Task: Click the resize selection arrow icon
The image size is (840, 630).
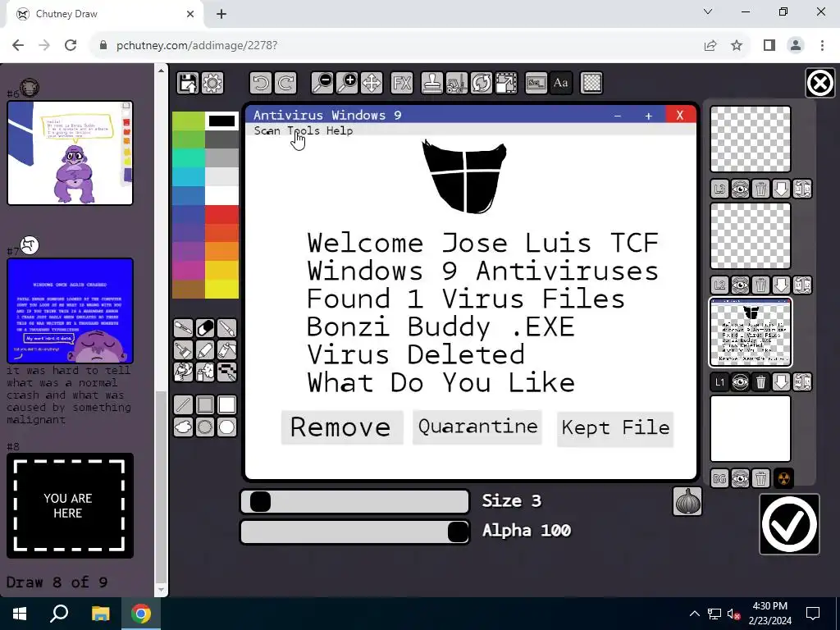Action: click(505, 83)
